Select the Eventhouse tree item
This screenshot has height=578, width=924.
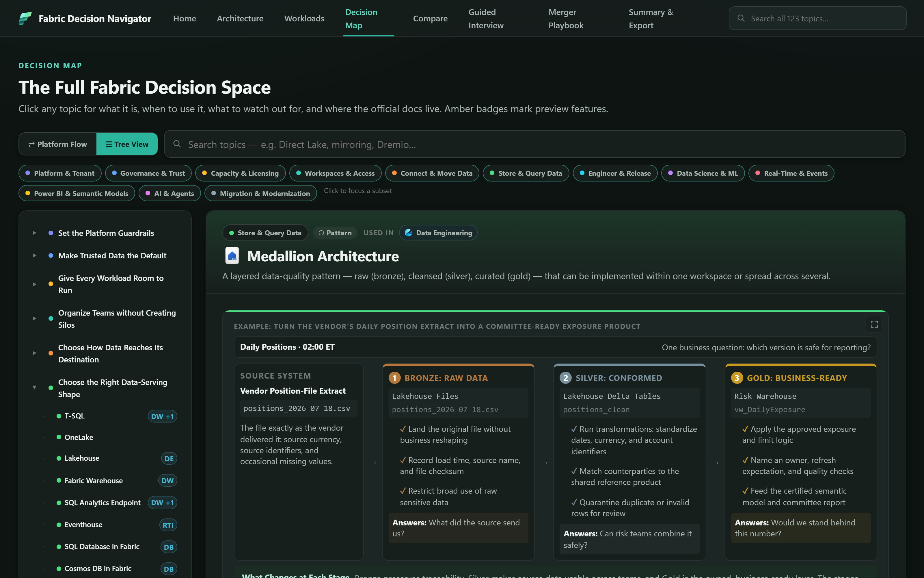[83, 525]
